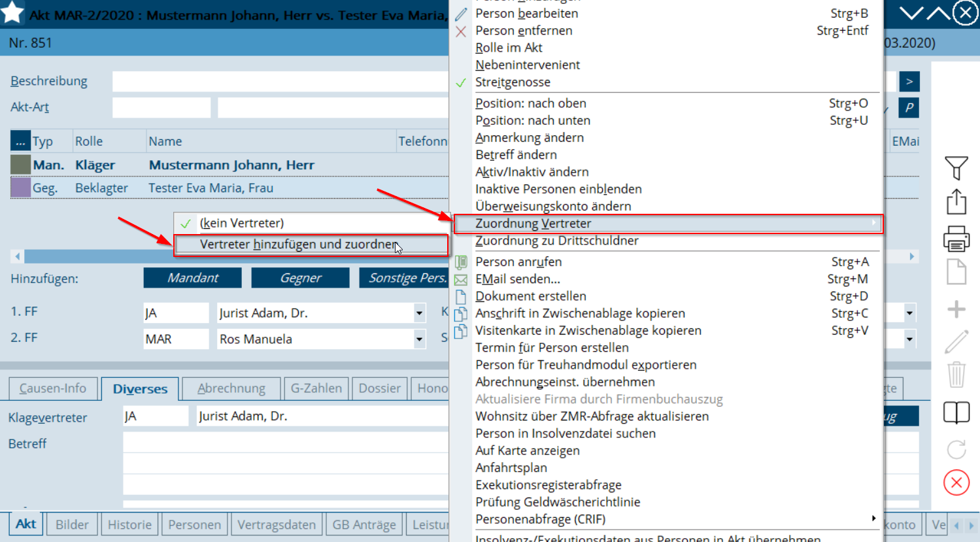Click the Beschreibung input field
This screenshot has width=980, height=542.
(280, 81)
